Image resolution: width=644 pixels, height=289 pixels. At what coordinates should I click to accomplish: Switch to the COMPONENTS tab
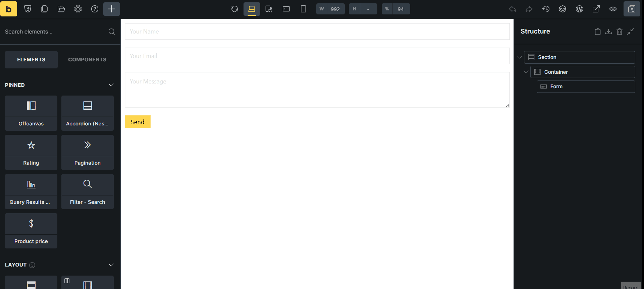click(x=87, y=60)
